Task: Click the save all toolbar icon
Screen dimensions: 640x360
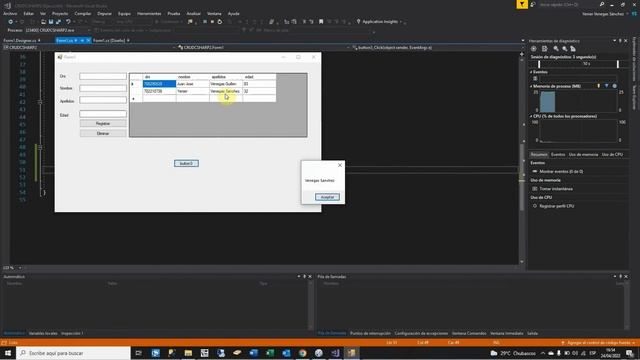Action: [x=58, y=22]
